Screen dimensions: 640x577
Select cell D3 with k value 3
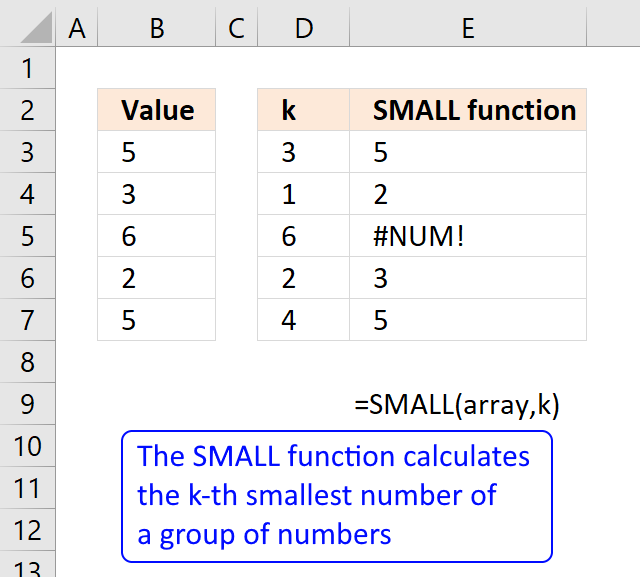pos(304,152)
